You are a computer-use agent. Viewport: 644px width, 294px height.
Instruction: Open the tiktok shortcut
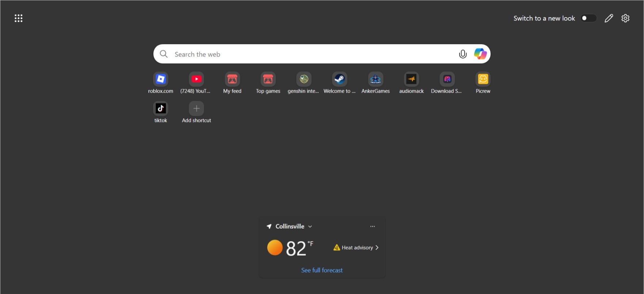coord(161,112)
